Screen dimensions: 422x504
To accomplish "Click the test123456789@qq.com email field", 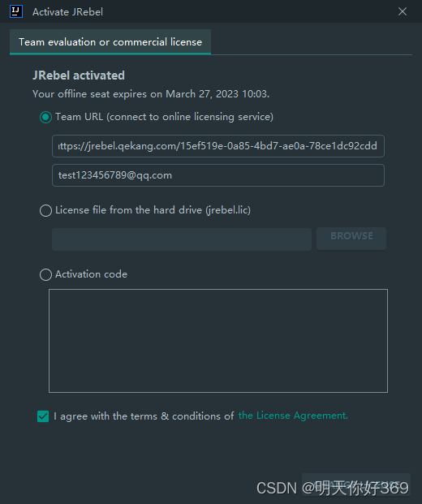I will [x=218, y=175].
